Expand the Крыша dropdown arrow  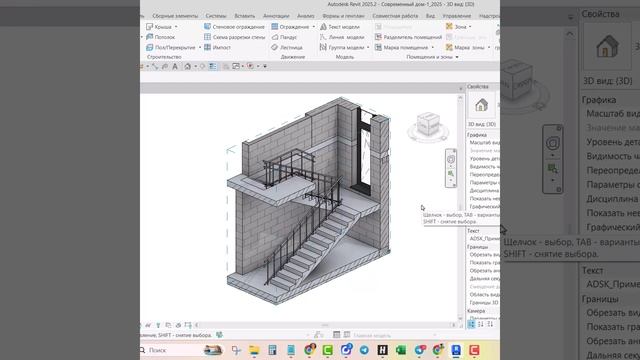click(176, 27)
